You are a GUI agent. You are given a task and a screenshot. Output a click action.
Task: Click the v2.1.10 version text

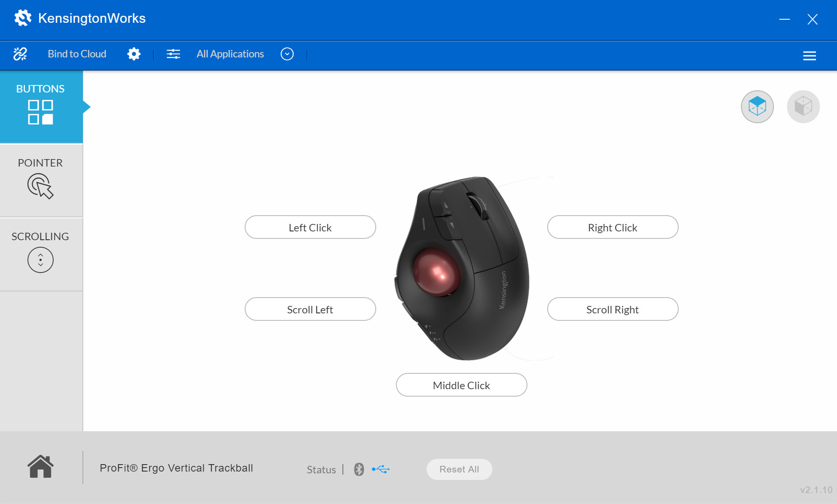[816, 490]
